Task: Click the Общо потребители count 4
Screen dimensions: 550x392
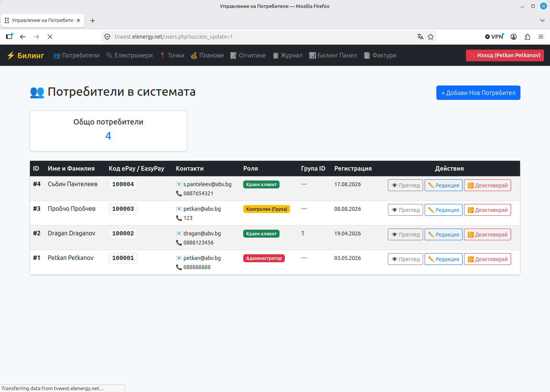Action: pos(108,136)
